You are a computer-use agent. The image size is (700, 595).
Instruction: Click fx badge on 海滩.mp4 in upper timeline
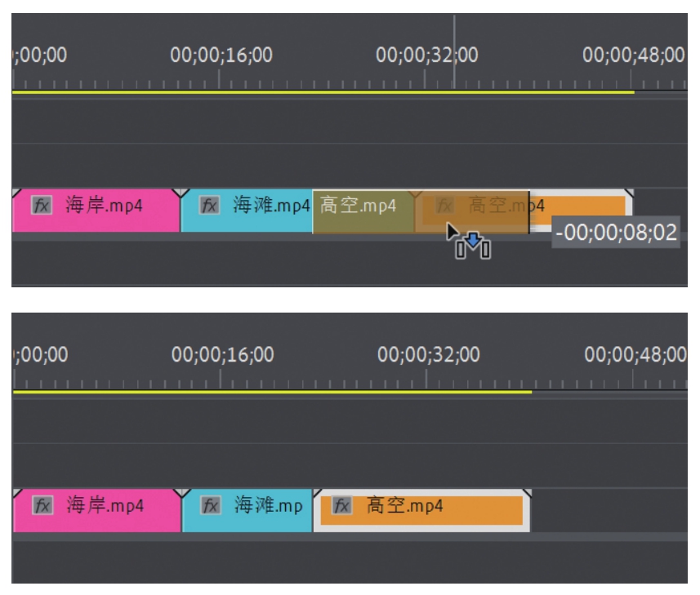click(x=210, y=206)
